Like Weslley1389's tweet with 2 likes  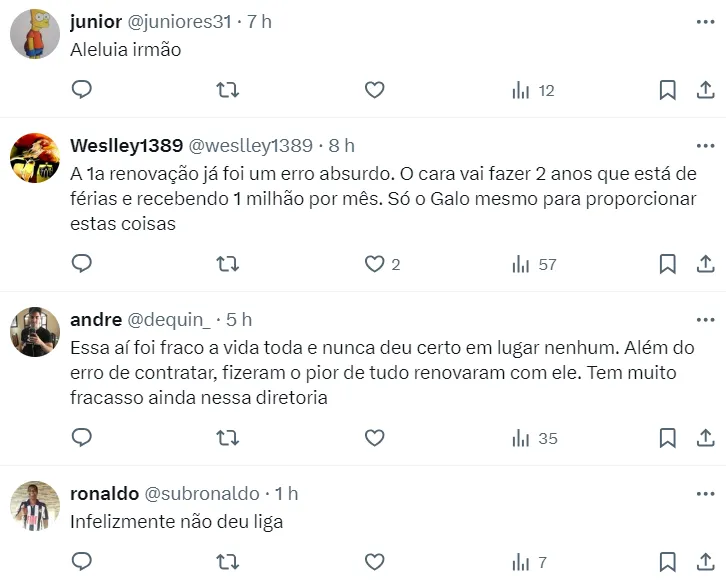(x=374, y=265)
